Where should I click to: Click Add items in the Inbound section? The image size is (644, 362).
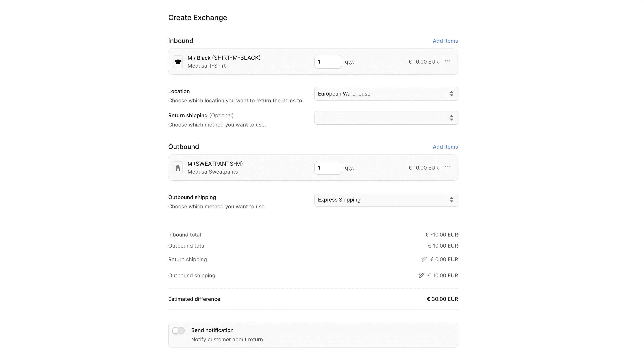(x=445, y=40)
